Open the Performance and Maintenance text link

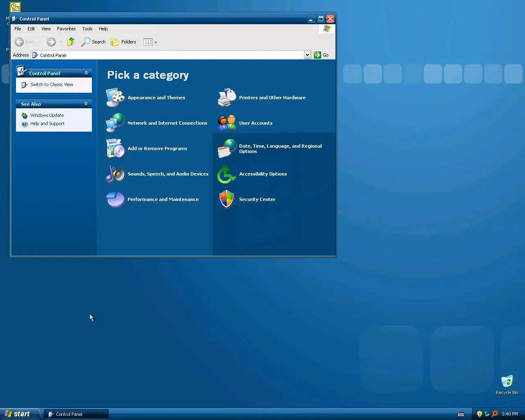pos(163,199)
